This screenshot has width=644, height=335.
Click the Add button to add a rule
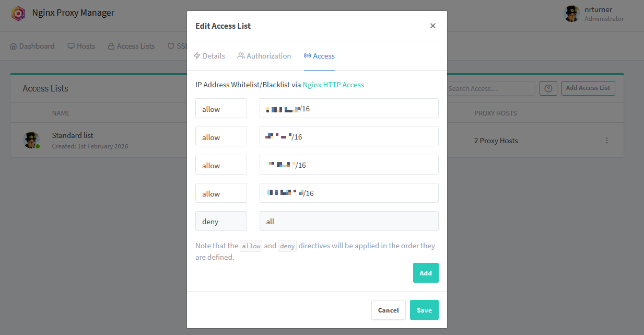click(426, 272)
